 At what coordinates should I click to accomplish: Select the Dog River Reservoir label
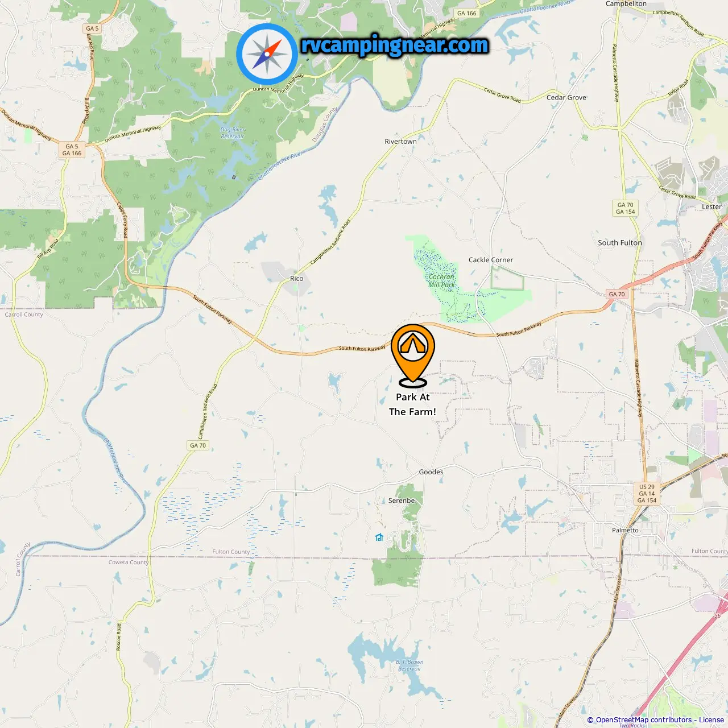pos(233,133)
